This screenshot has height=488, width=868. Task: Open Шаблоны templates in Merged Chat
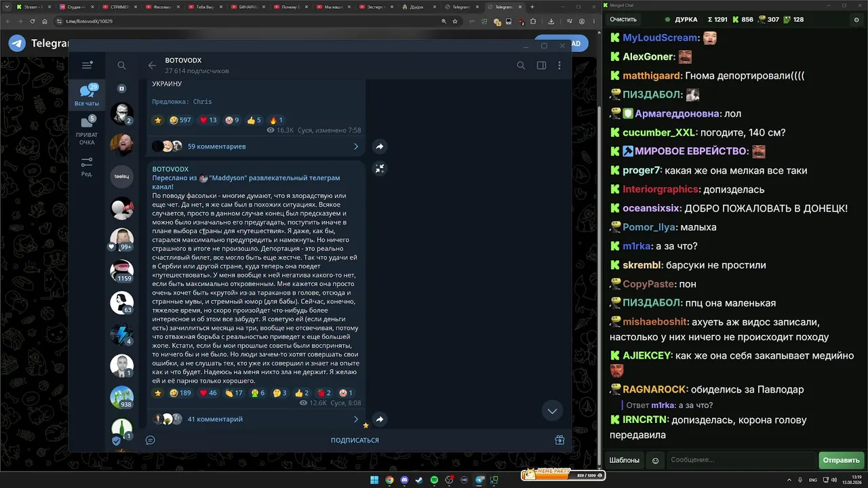tap(625, 460)
